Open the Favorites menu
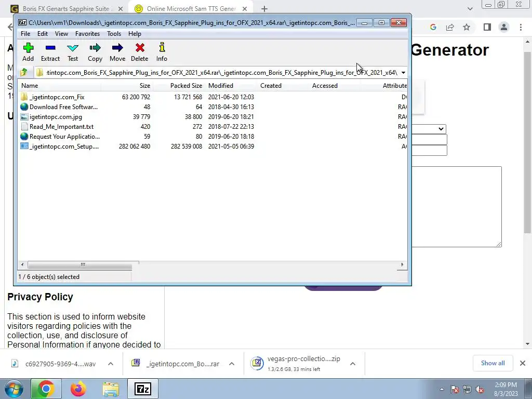 pos(87,34)
